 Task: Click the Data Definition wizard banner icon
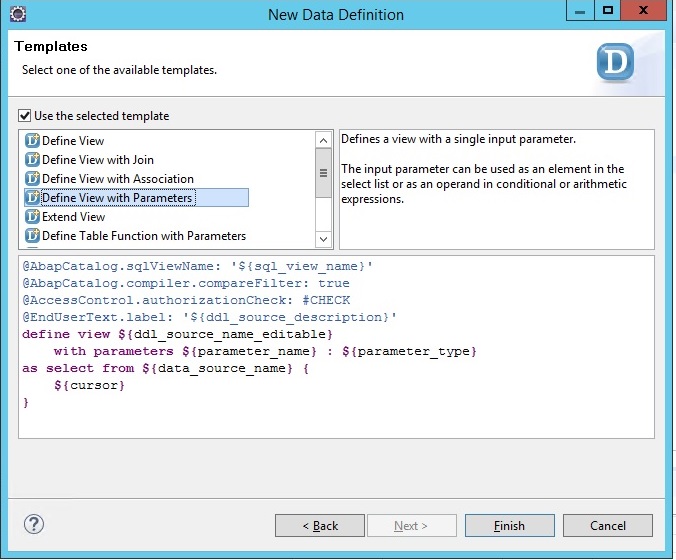click(x=615, y=62)
